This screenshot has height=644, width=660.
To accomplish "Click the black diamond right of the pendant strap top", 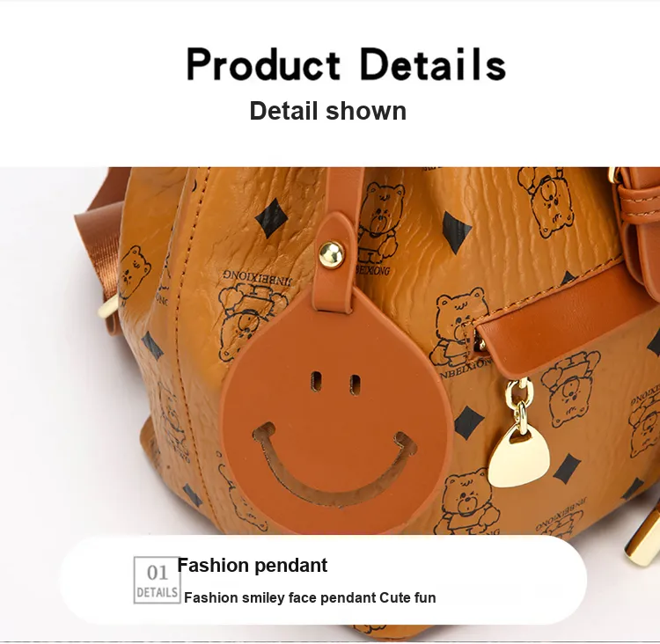I will tap(457, 233).
